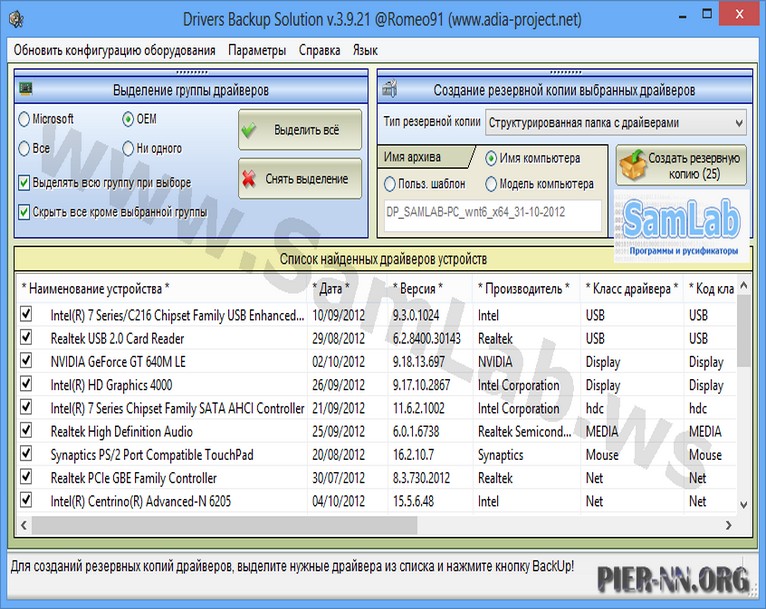Click the backup icon in reserve copy header
The width and height of the screenshot is (766, 609).
coord(389,89)
